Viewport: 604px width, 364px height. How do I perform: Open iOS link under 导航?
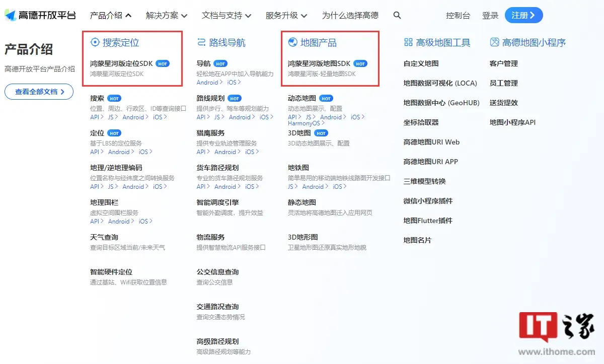(234, 83)
